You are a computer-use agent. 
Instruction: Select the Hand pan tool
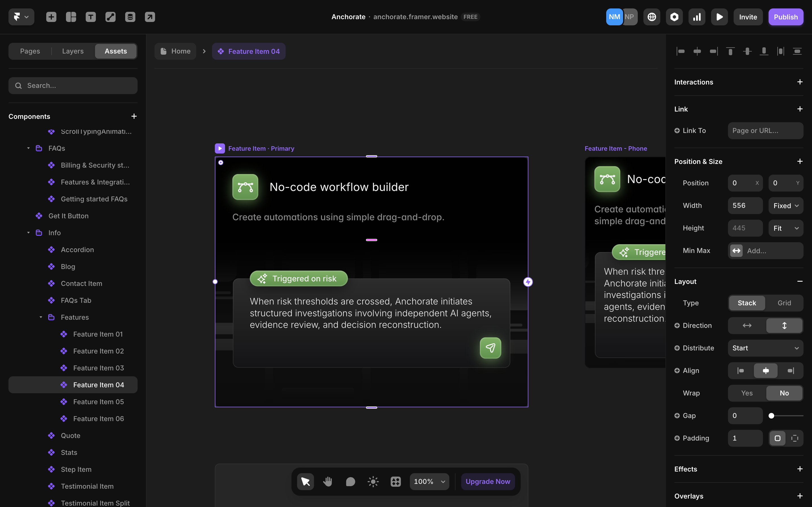[328, 482]
